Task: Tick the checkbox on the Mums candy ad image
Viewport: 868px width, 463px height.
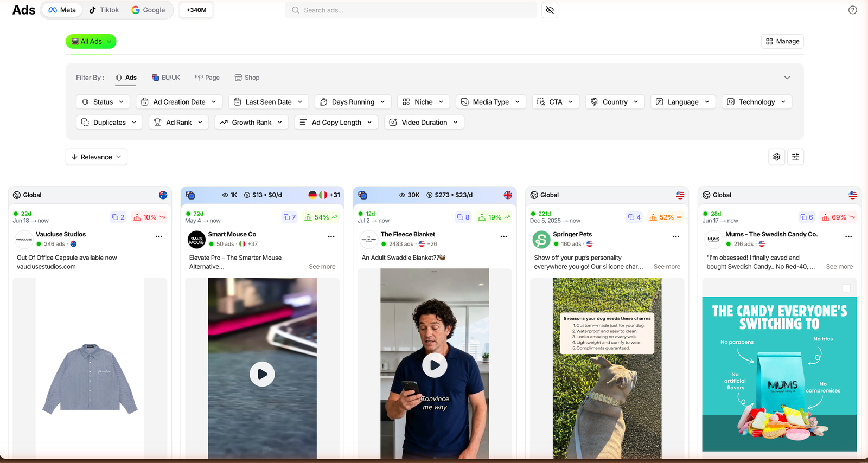Action: tap(846, 288)
